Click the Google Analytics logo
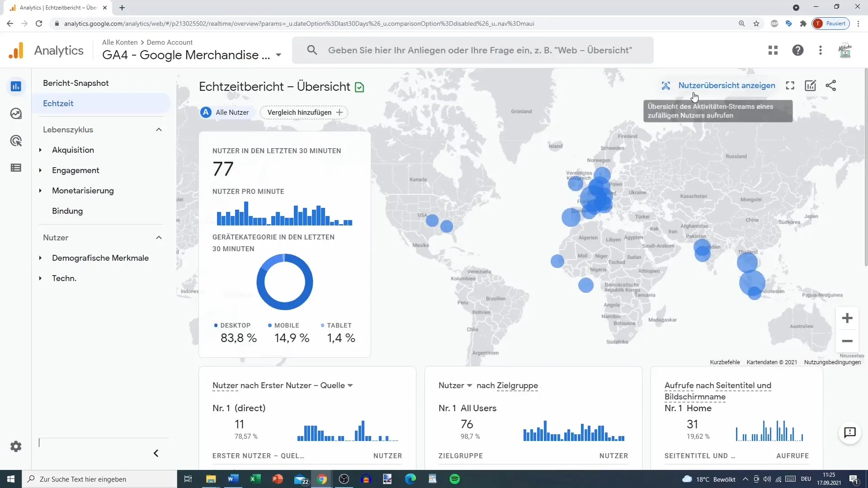This screenshot has width=868, height=488. pyautogui.click(x=16, y=50)
